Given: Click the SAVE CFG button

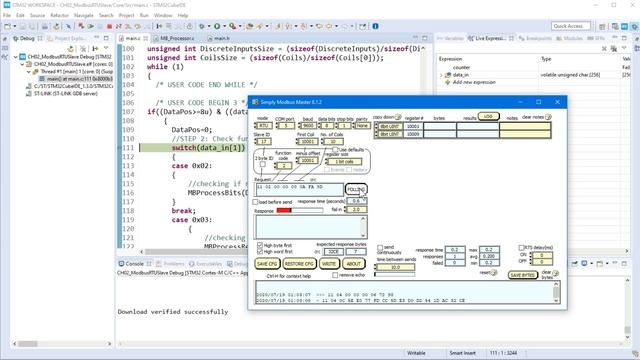Looking at the screenshot, I should pos(267,264).
